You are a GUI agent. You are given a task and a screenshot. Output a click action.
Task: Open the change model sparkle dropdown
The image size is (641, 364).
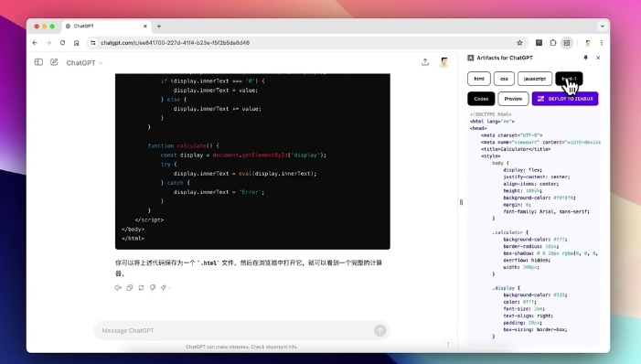166,287
